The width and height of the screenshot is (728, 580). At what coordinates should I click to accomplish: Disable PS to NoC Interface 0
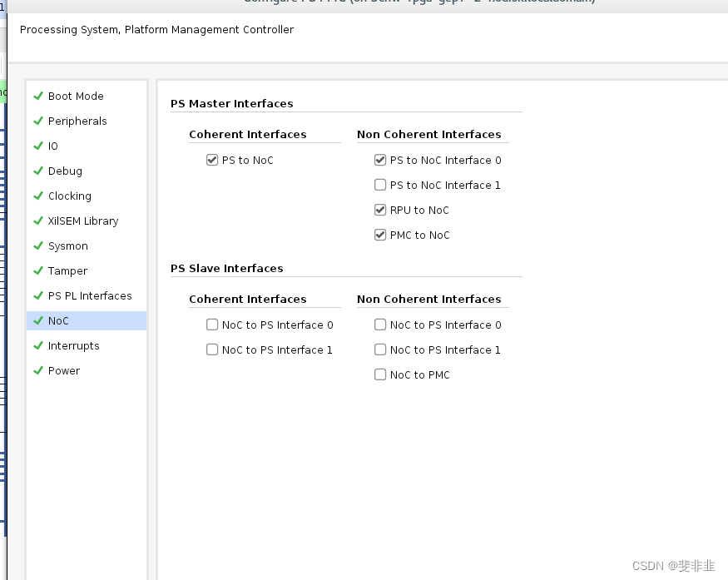(x=380, y=160)
